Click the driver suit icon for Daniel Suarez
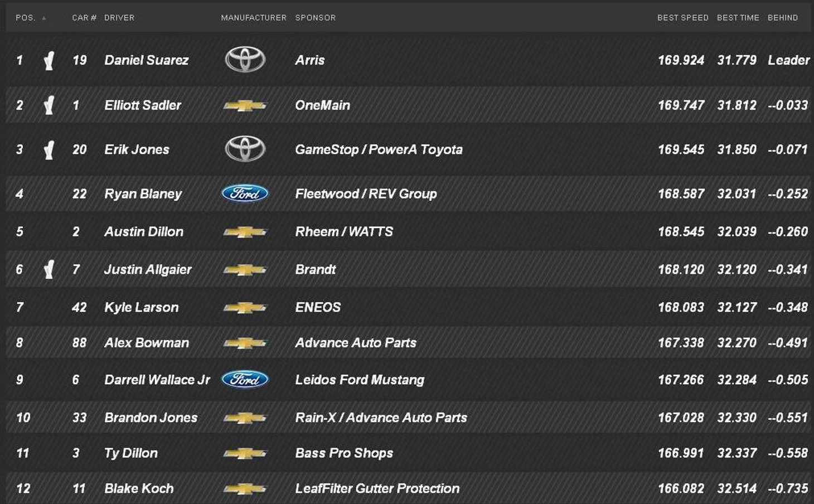Image resolution: width=814 pixels, height=504 pixels. pos(49,60)
